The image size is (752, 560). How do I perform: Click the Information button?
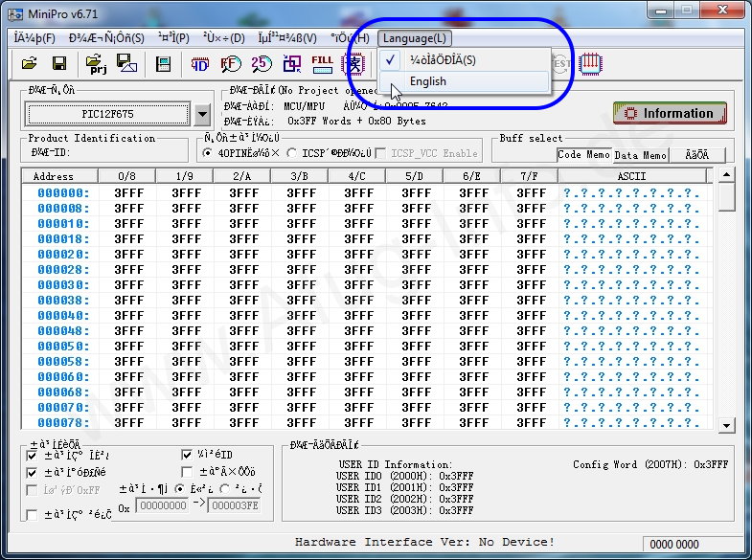(x=670, y=114)
